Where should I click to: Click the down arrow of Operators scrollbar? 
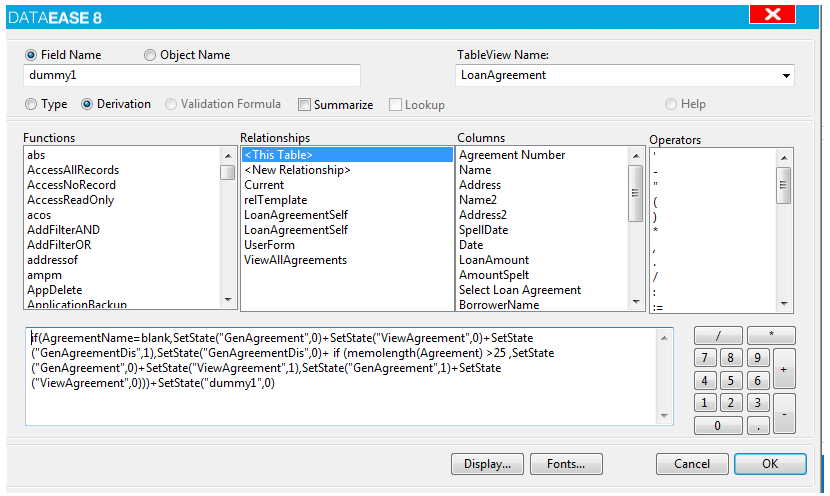pos(784,304)
